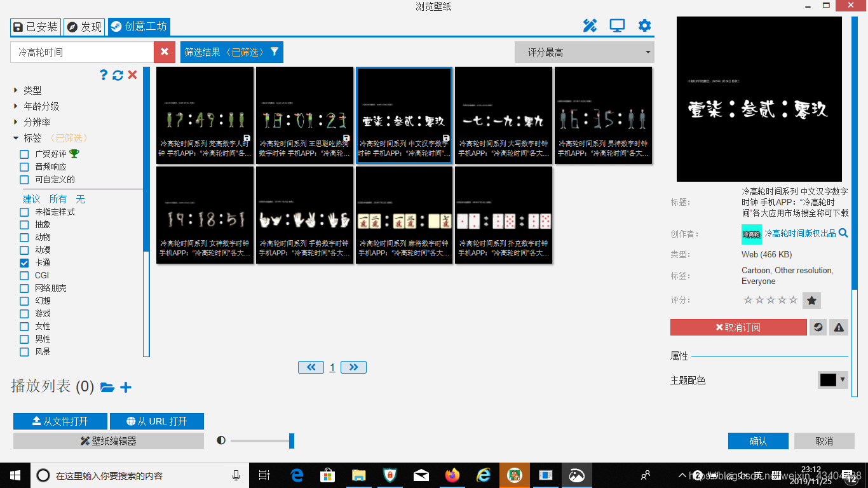The width and height of the screenshot is (868, 488).
Task: Click the red 取消订阅 unsubscribe button
Action: tap(738, 327)
